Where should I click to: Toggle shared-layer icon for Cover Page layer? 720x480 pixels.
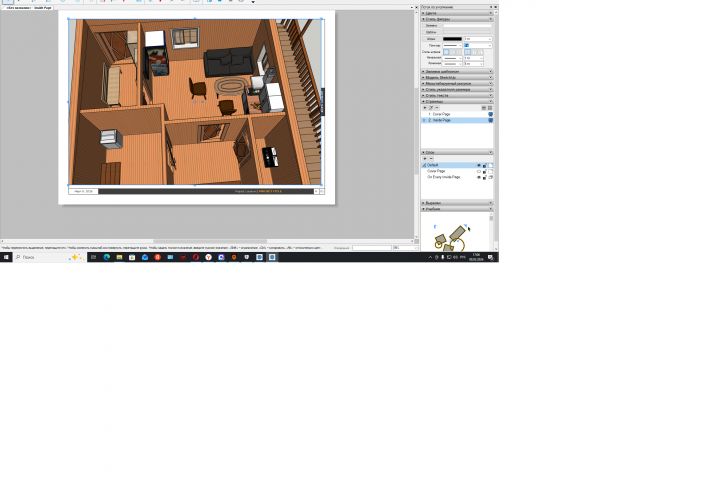pos(490,171)
